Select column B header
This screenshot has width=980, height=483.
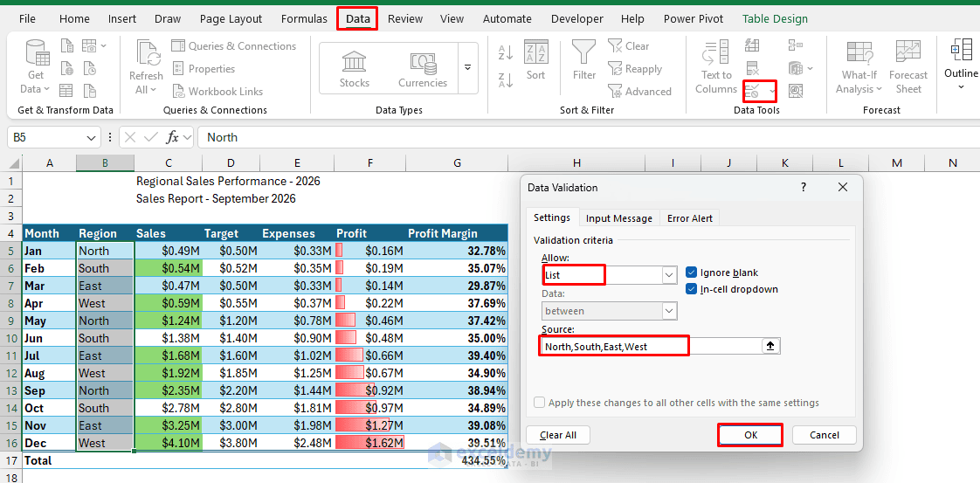point(105,163)
